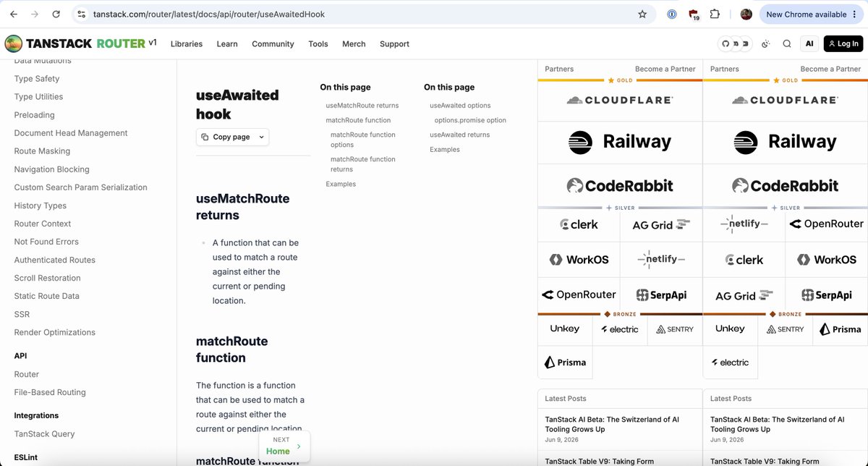Open the 1Password extension icon
The width and height of the screenshot is (868, 466).
click(672, 14)
